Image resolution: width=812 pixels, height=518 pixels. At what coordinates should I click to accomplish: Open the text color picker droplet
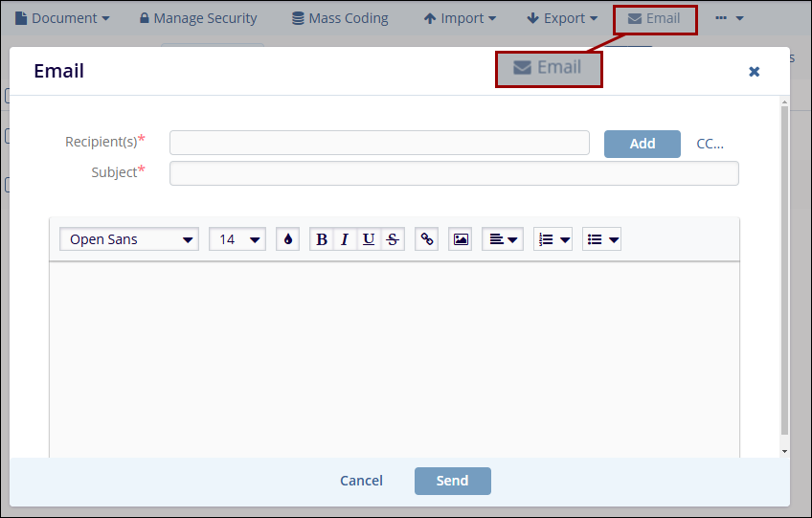tap(287, 239)
